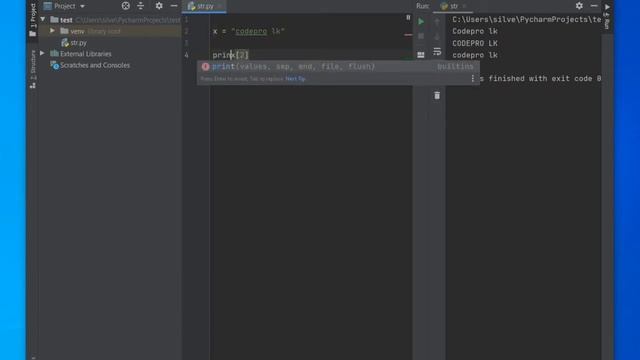
Task: Click the Structure vertical tool window tab
Action: pyautogui.click(x=33, y=69)
